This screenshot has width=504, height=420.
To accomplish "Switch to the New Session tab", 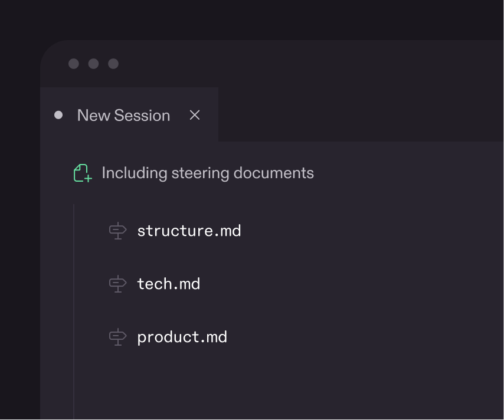I will (x=123, y=115).
